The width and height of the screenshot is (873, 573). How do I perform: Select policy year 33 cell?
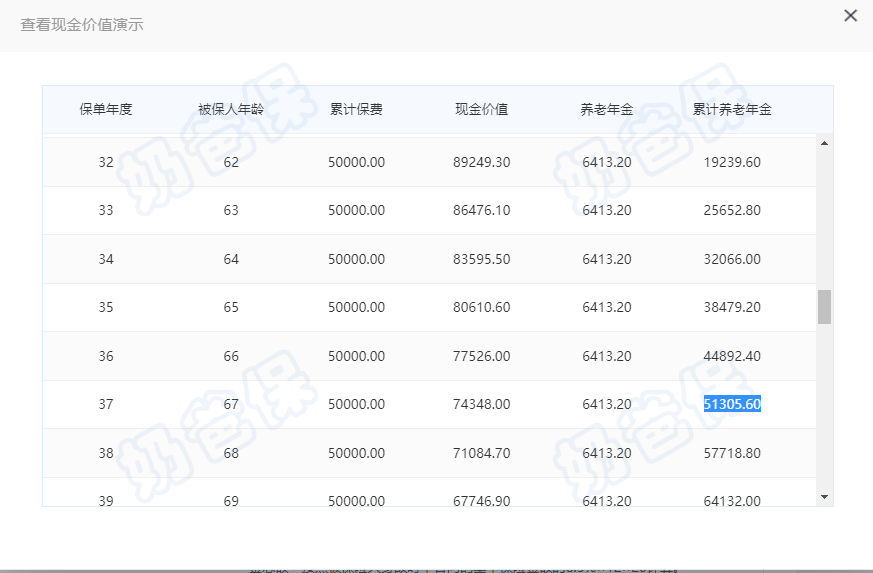pos(106,210)
